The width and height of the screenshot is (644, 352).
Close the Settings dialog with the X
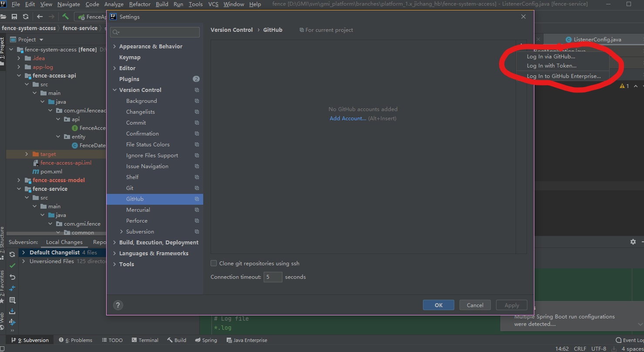pyautogui.click(x=523, y=17)
